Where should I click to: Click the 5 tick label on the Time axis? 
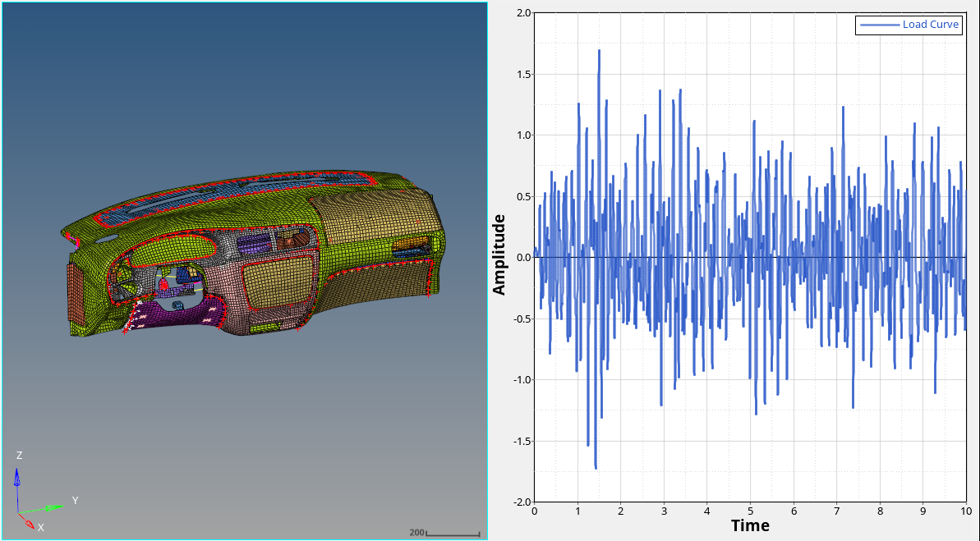[x=750, y=511]
